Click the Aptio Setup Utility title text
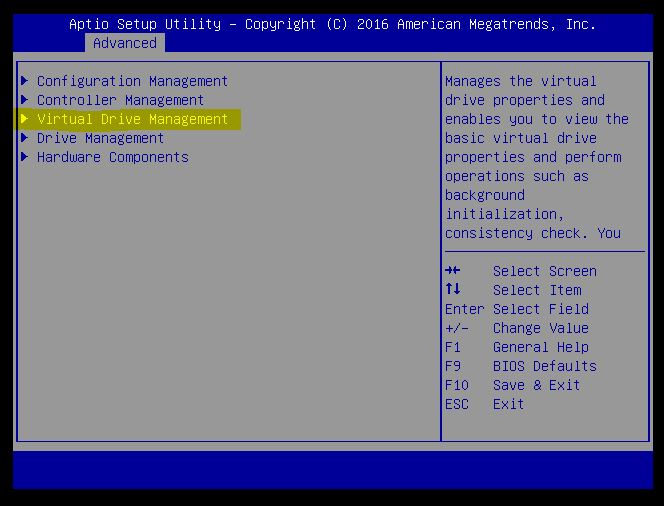Image resolution: width=664 pixels, height=506 pixels. [332, 24]
